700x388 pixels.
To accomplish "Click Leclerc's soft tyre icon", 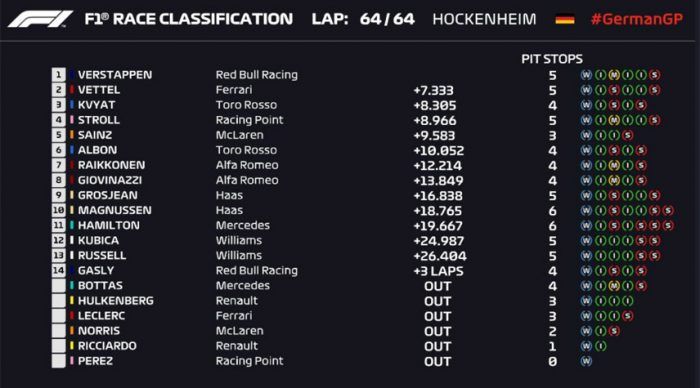I will click(627, 316).
